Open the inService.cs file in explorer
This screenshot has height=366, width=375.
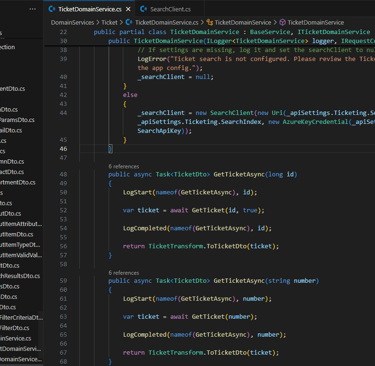[16, 338]
